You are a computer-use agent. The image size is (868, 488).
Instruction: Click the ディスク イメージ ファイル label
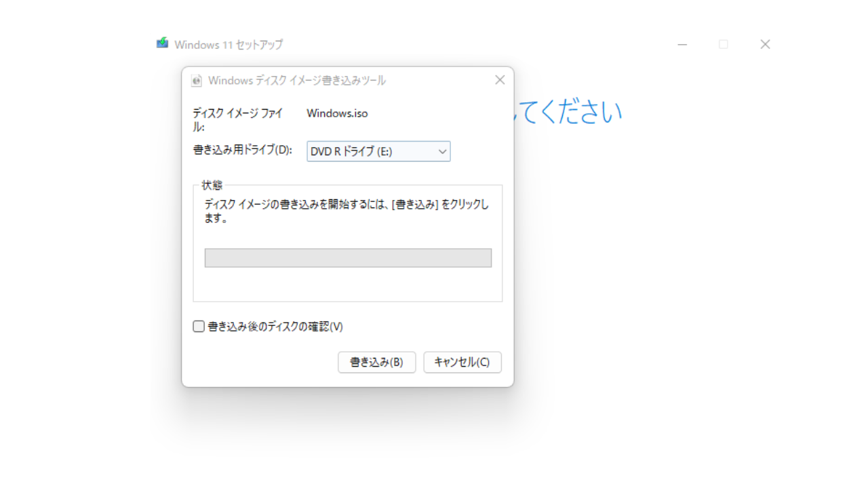(237, 120)
